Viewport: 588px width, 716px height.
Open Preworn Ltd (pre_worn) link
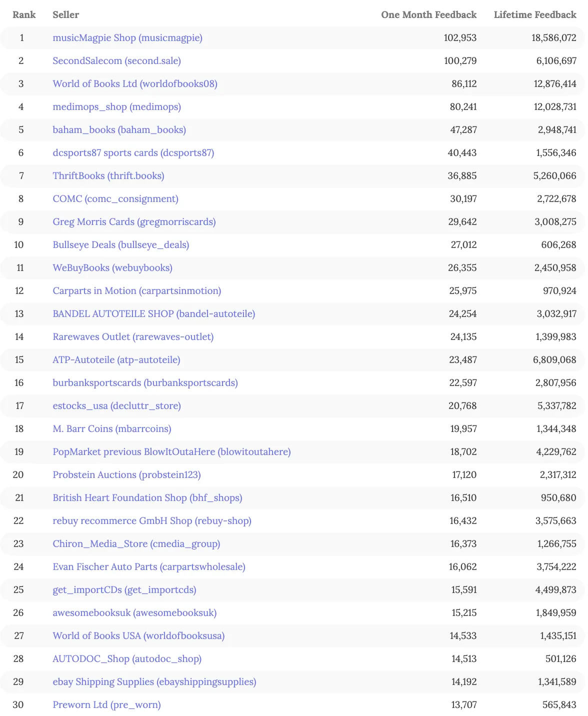107,705
